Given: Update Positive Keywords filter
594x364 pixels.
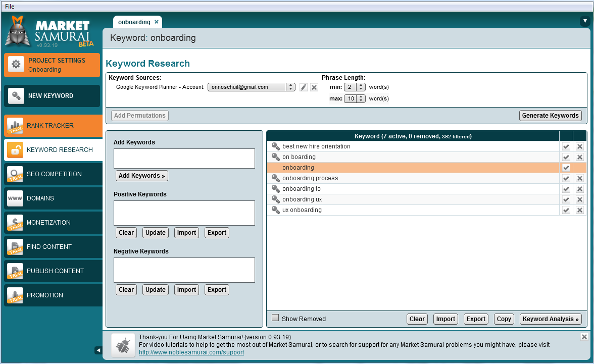Looking at the screenshot, I should pyautogui.click(x=156, y=233).
